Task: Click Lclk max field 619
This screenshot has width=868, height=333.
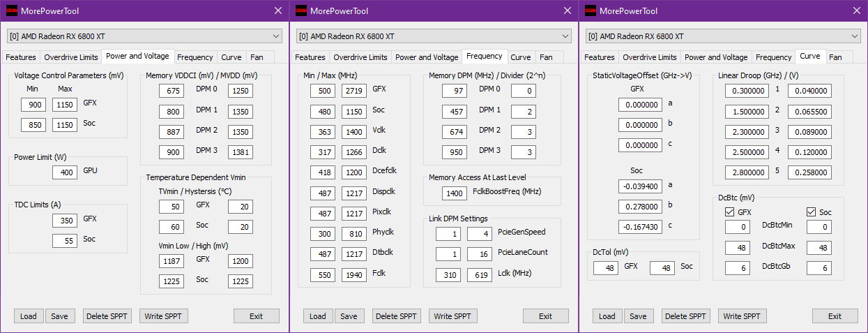Action: (x=480, y=275)
